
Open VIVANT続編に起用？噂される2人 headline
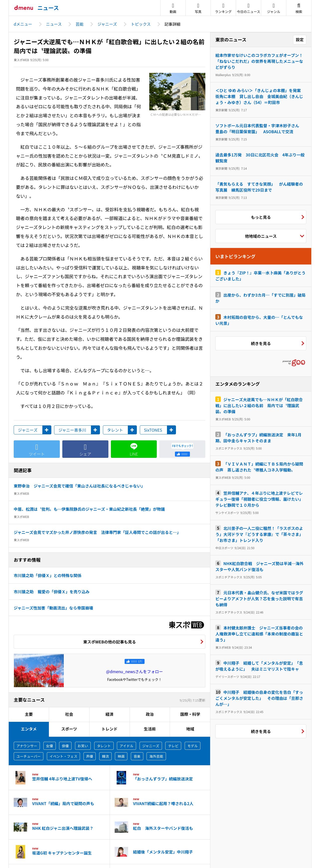point(163,803)
